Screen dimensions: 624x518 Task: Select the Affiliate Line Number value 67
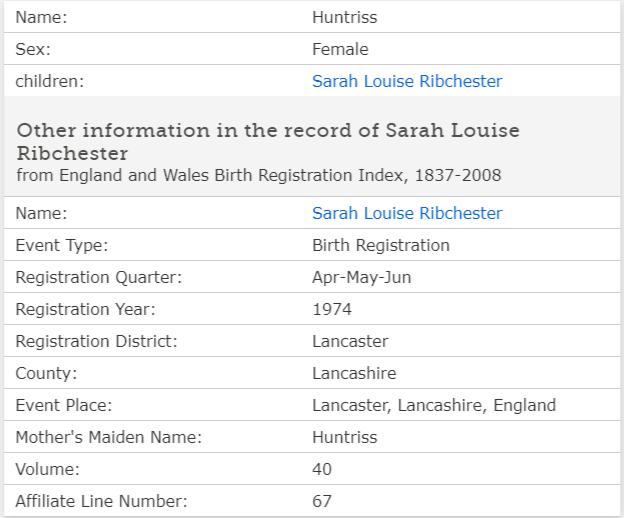coord(322,501)
